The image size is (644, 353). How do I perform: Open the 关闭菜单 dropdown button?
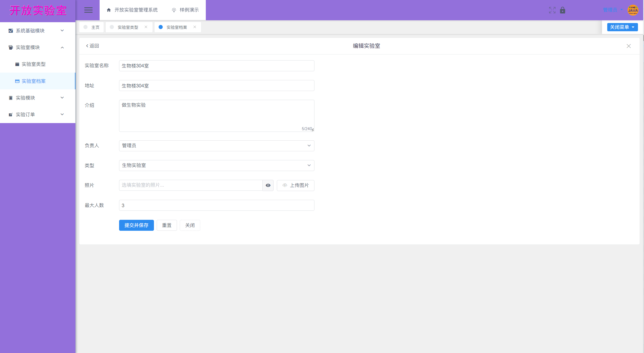(x=622, y=27)
